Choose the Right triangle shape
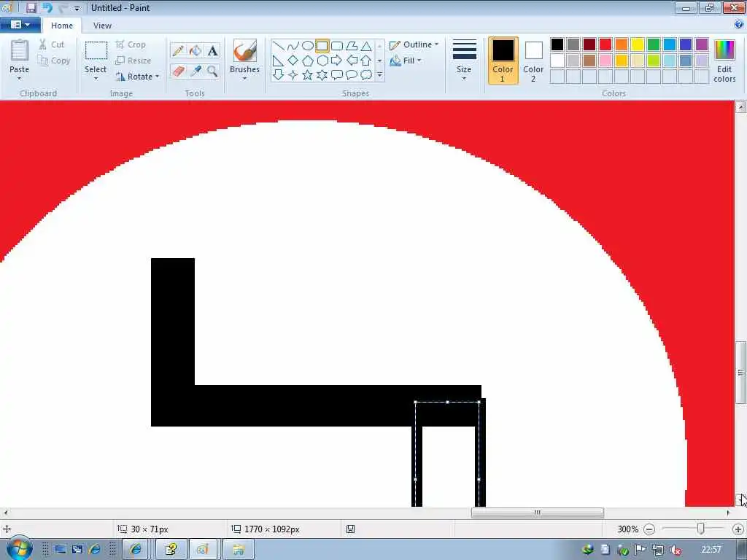The width and height of the screenshot is (747, 560). [279, 61]
